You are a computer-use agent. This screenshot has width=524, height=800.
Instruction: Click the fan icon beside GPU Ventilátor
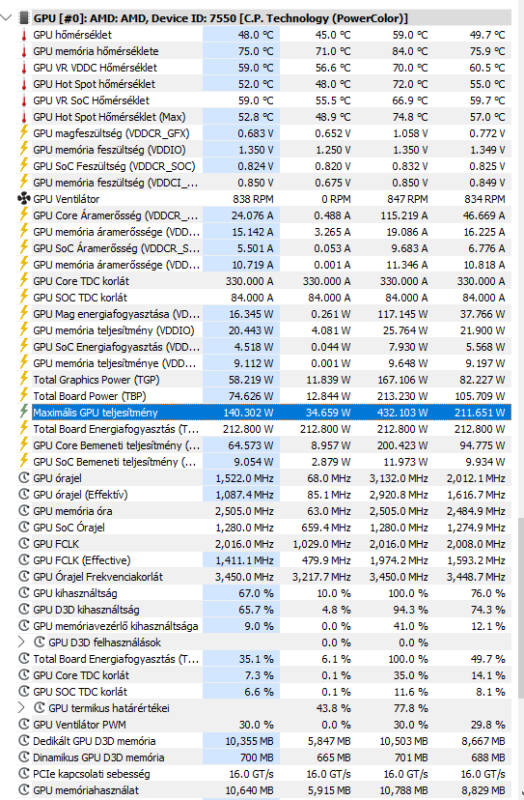click(x=23, y=199)
